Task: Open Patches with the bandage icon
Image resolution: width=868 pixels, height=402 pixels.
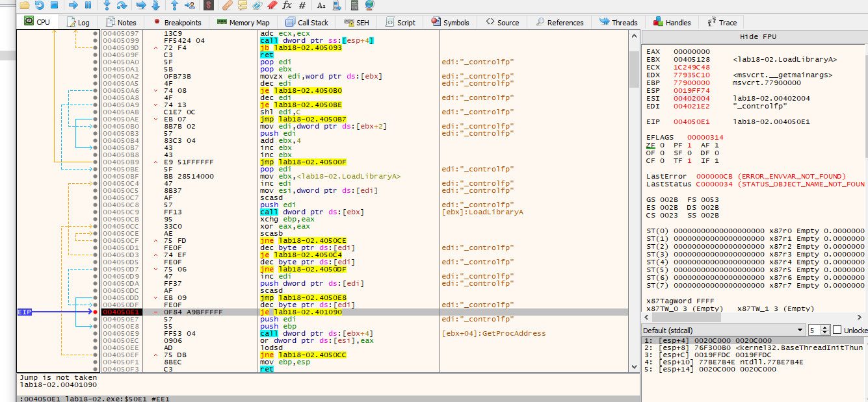Action: click(x=227, y=5)
